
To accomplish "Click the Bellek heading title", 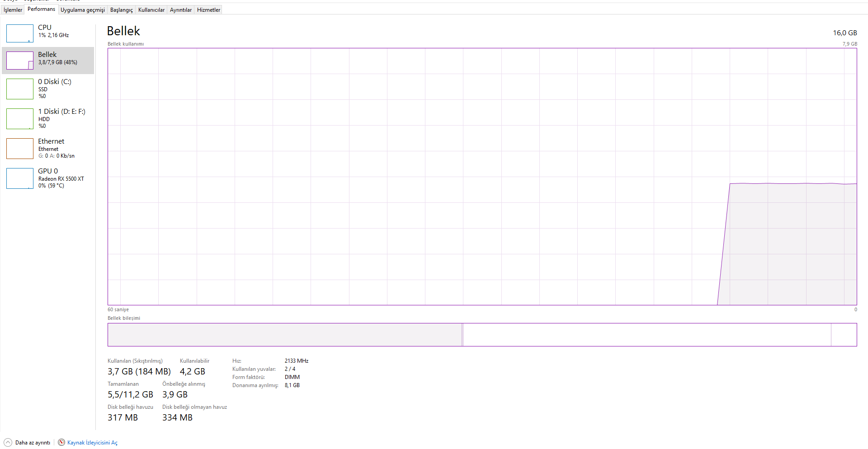I will 123,31.
